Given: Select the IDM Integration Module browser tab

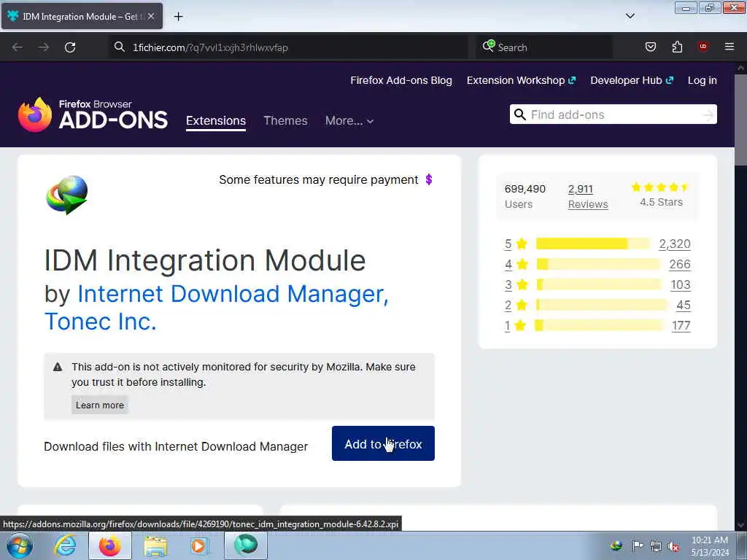Looking at the screenshot, I should point(82,16).
